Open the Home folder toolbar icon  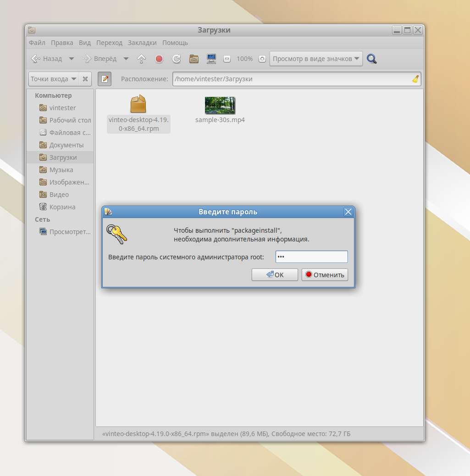[194, 59]
